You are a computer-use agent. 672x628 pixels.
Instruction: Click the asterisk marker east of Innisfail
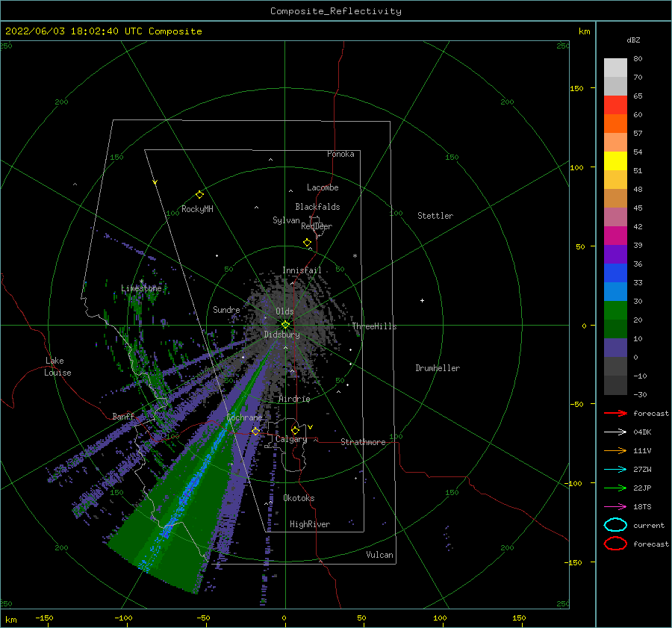tap(355, 256)
